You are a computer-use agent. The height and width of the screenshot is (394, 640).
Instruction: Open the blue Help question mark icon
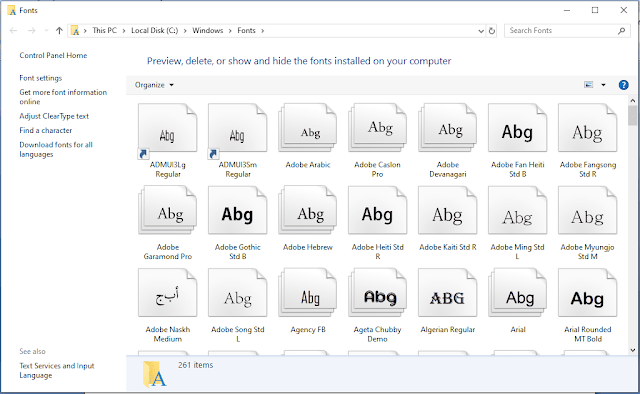pos(623,85)
